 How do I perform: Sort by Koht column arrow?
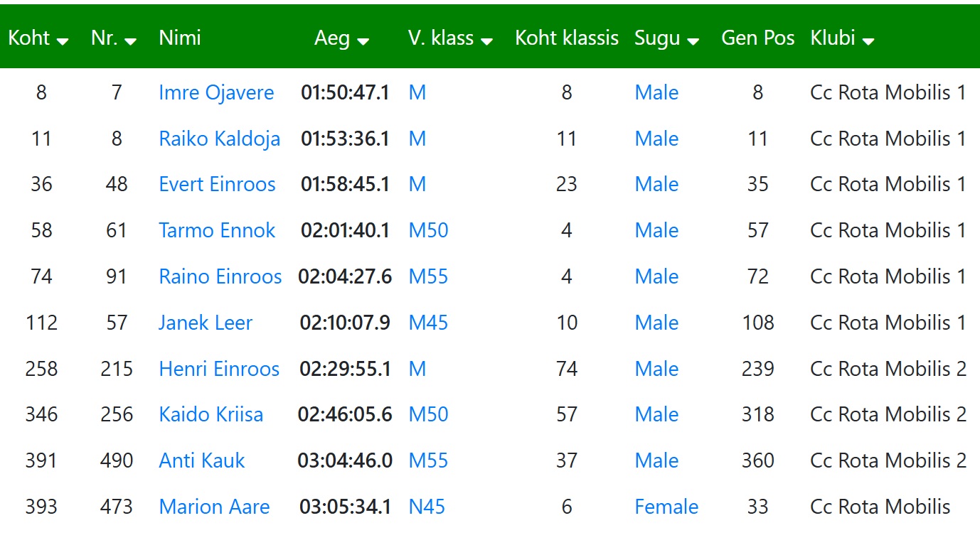click(63, 41)
